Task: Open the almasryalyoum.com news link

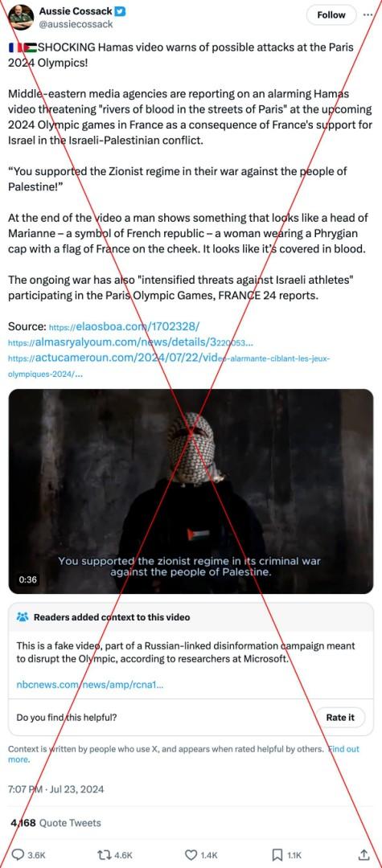Action: tap(131, 342)
